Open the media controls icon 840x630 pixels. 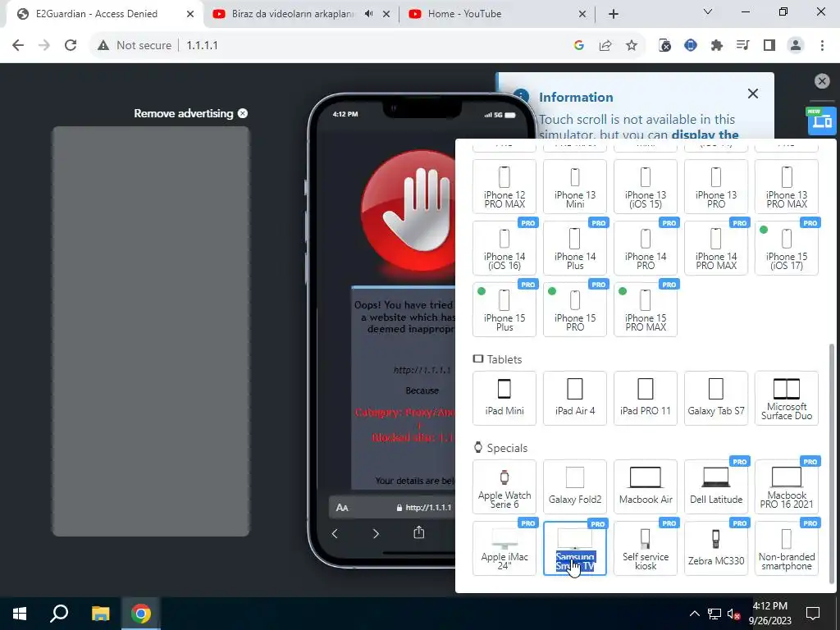click(742, 46)
